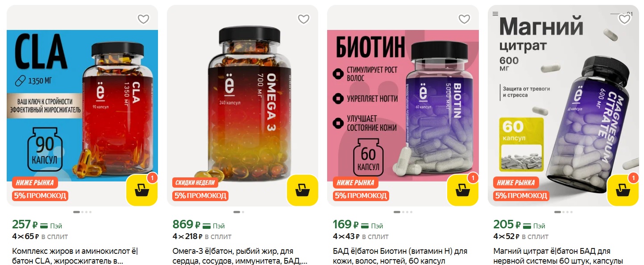Toggle heart icon on Biotin product card
Image resolution: width=644 pixels, height=265 pixels.
[x=464, y=19]
